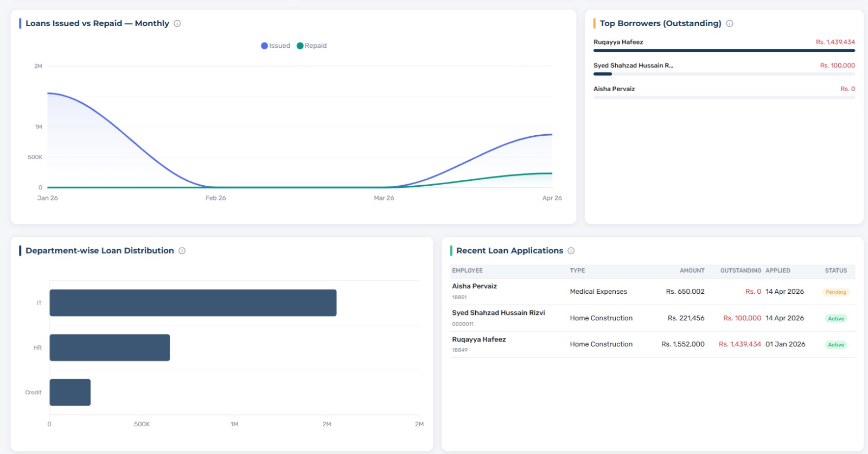Click the Apr 26 label on the chart axis
Viewport: 868px width, 454px height.
pyautogui.click(x=552, y=198)
